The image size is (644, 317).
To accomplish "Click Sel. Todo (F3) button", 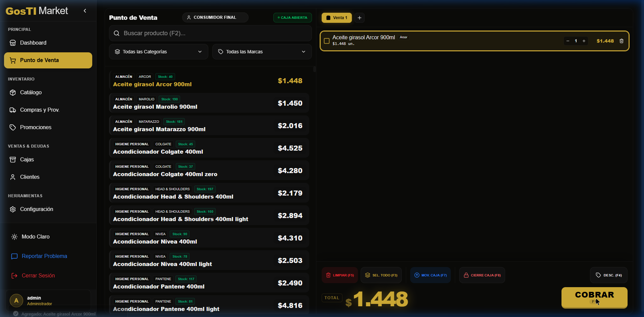I will (x=381, y=275).
